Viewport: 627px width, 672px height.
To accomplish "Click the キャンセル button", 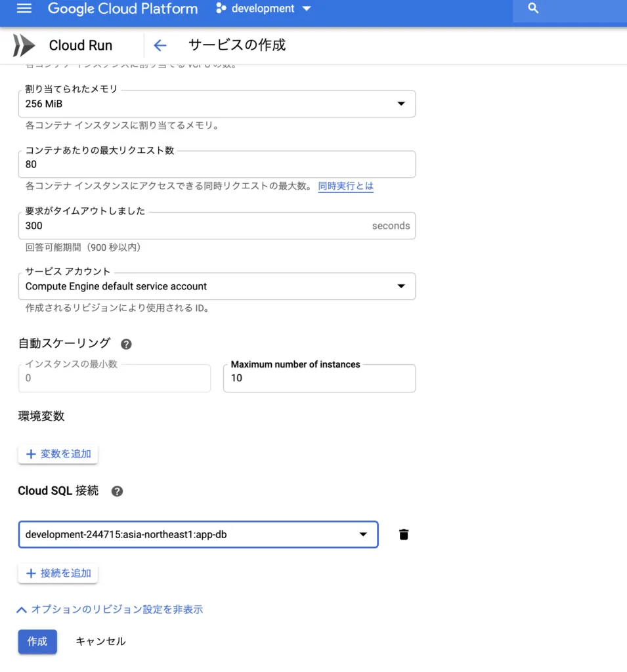I will pyautogui.click(x=100, y=642).
